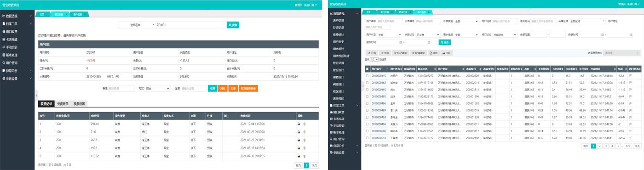Print the first 收费记录 row's receipt
644x170 pixels.
coord(299,124)
